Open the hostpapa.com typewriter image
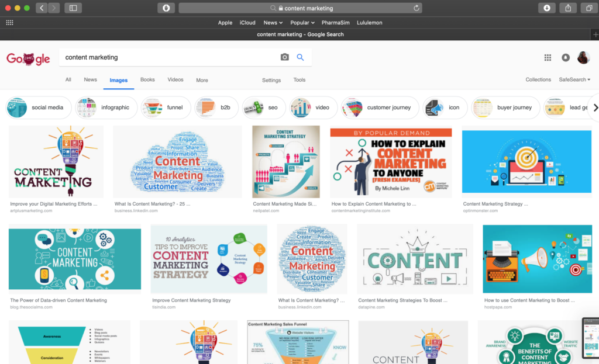This screenshot has width=599, height=364. pyautogui.click(x=538, y=259)
